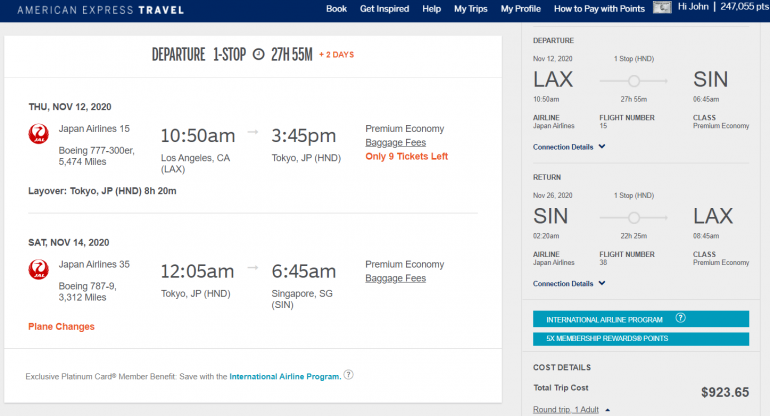Open the My Trips menu item
Screen dimensions: 770x416
click(470, 9)
